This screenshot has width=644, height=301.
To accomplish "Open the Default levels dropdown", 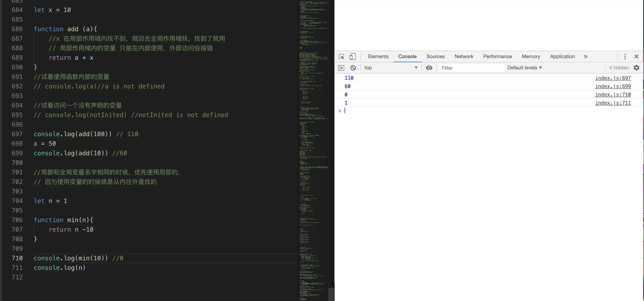I will (x=525, y=68).
